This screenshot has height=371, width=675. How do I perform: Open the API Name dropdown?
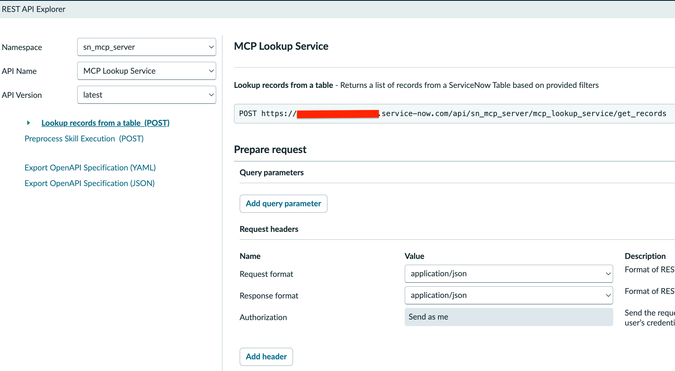coord(146,71)
